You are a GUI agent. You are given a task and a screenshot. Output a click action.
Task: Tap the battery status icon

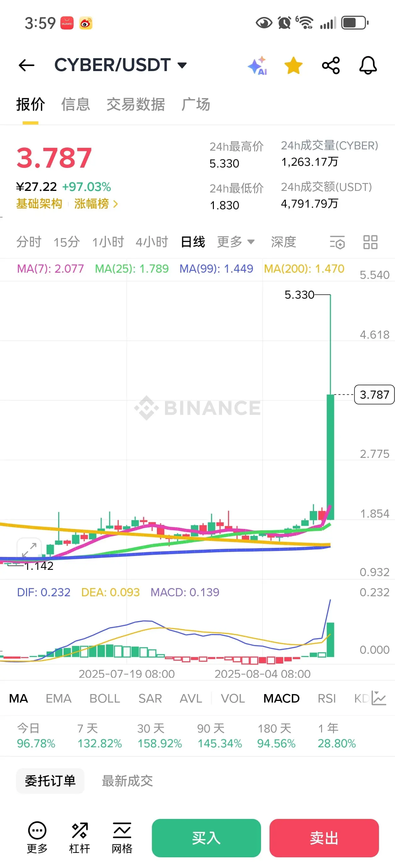(355, 23)
